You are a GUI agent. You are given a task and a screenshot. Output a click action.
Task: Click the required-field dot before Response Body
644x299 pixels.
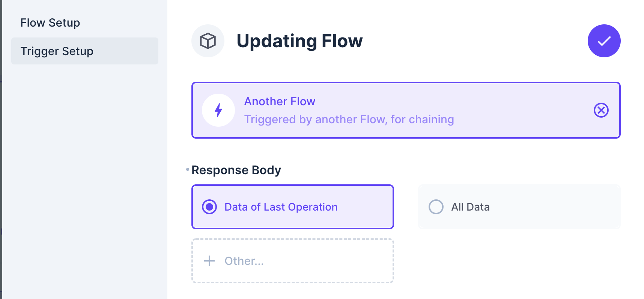(187, 169)
